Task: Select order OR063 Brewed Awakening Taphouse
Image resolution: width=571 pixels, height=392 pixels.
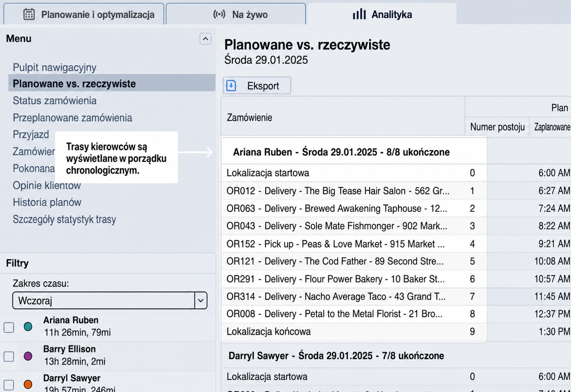Action: pos(354,208)
